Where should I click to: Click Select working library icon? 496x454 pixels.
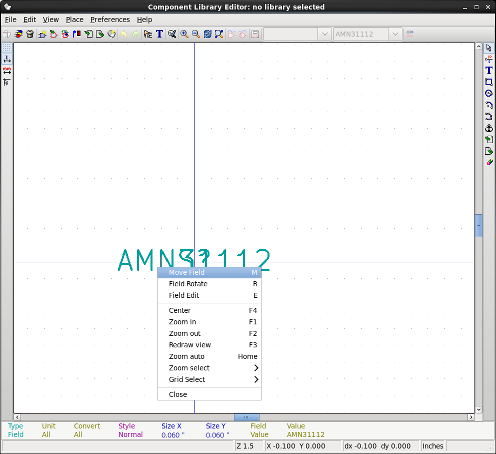[x=18, y=34]
